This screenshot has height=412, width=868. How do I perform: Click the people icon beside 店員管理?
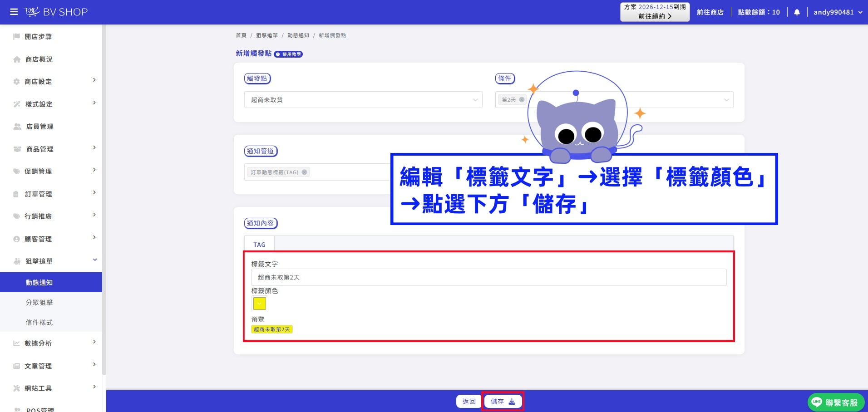[x=17, y=127]
